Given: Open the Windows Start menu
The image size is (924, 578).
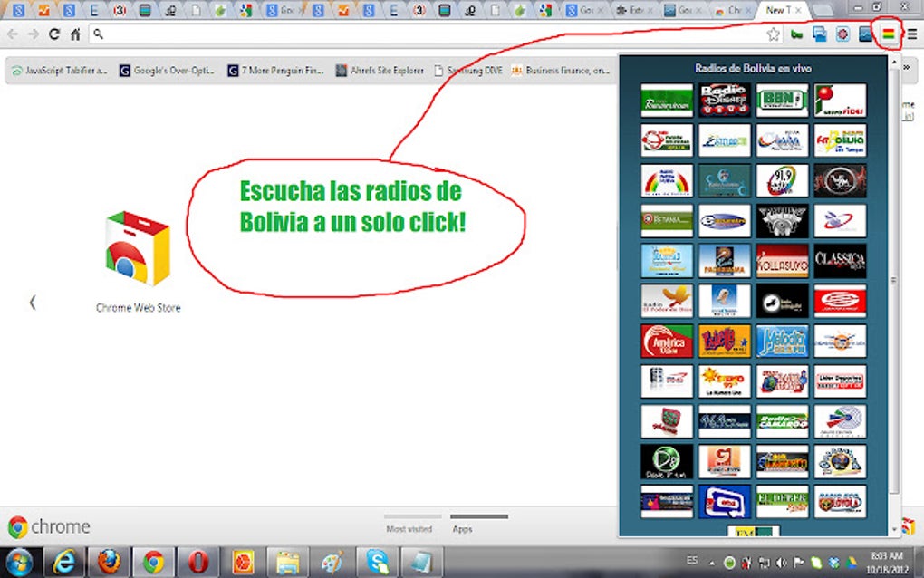Looking at the screenshot, I should click(x=19, y=563).
